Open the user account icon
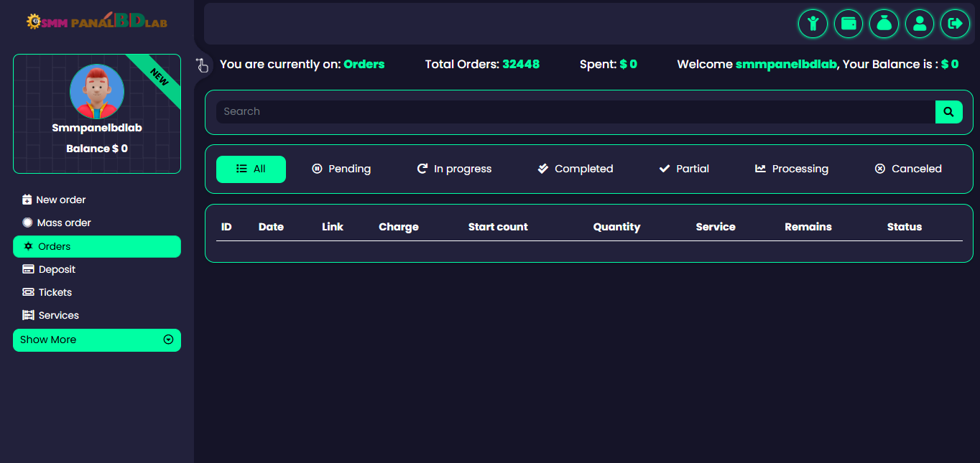980x463 pixels. pyautogui.click(x=920, y=24)
